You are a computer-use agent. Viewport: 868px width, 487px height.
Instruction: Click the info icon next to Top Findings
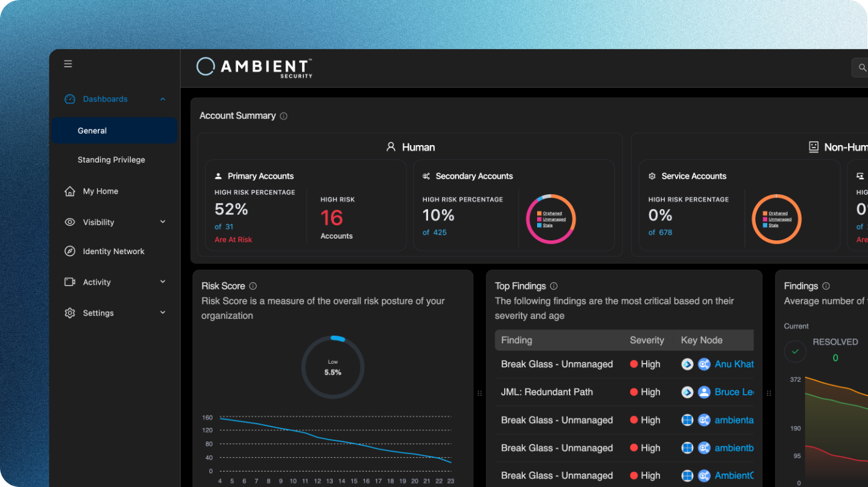[x=554, y=286]
